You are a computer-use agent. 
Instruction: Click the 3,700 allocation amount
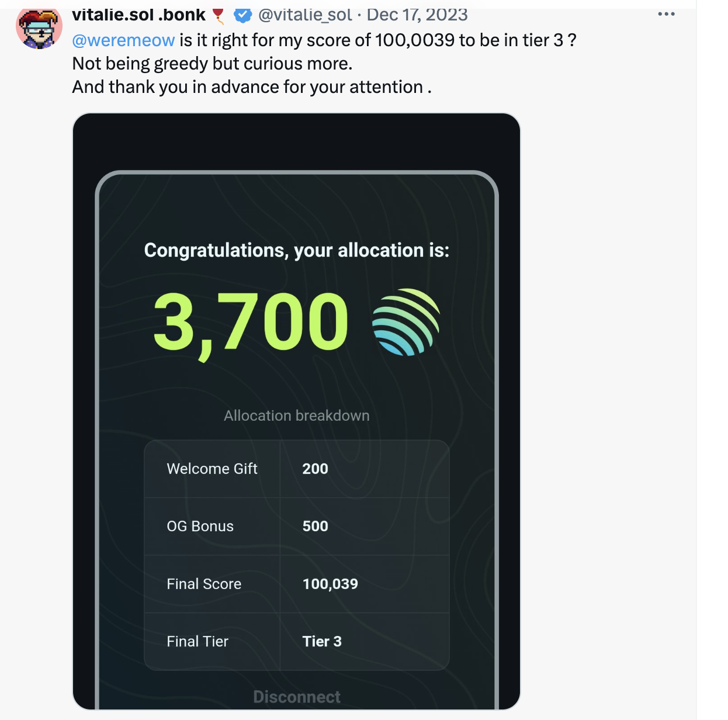click(x=251, y=323)
